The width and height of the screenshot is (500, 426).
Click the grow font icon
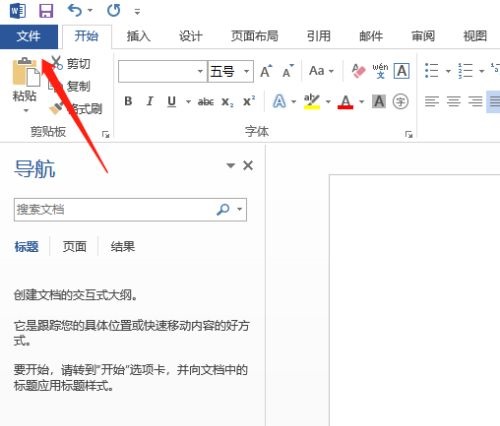coord(266,71)
